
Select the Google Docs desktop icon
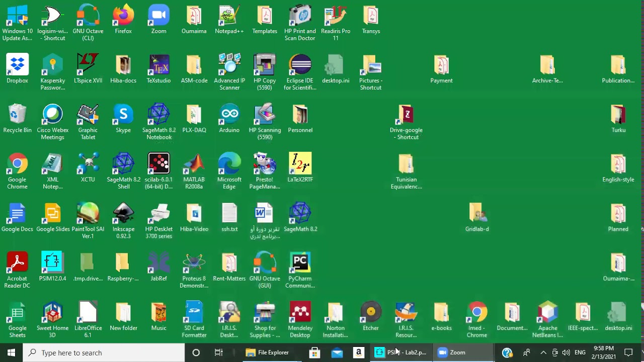[x=17, y=218]
